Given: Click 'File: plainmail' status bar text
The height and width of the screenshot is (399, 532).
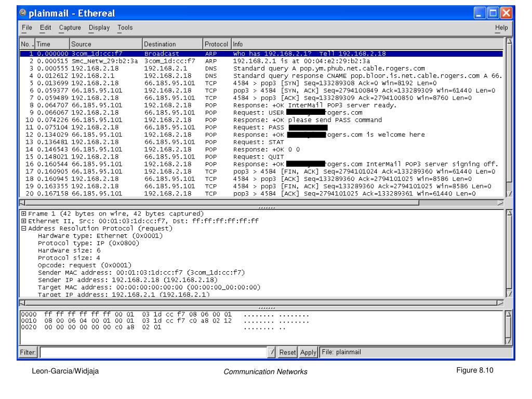Looking at the screenshot, I should coord(341,352).
